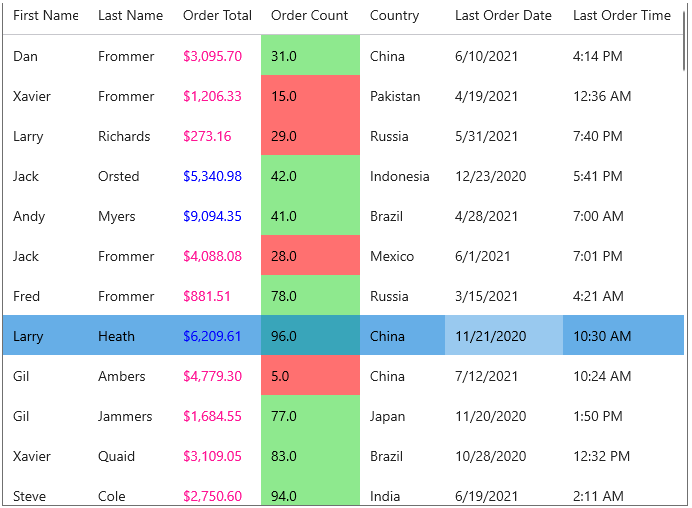Click the Indonesia country cell
This screenshot has height=508, width=692.
tap(399, 176)
